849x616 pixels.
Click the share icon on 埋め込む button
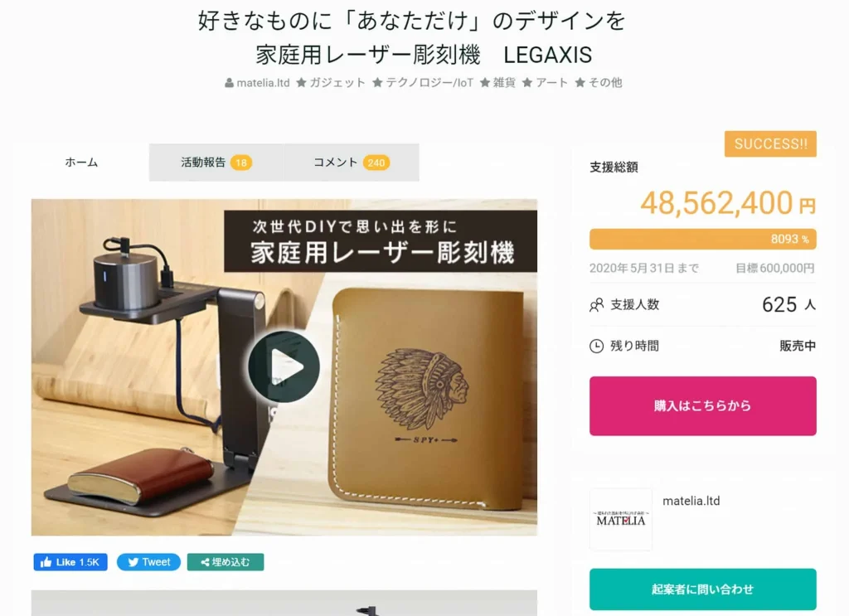(x=205, y=562)
